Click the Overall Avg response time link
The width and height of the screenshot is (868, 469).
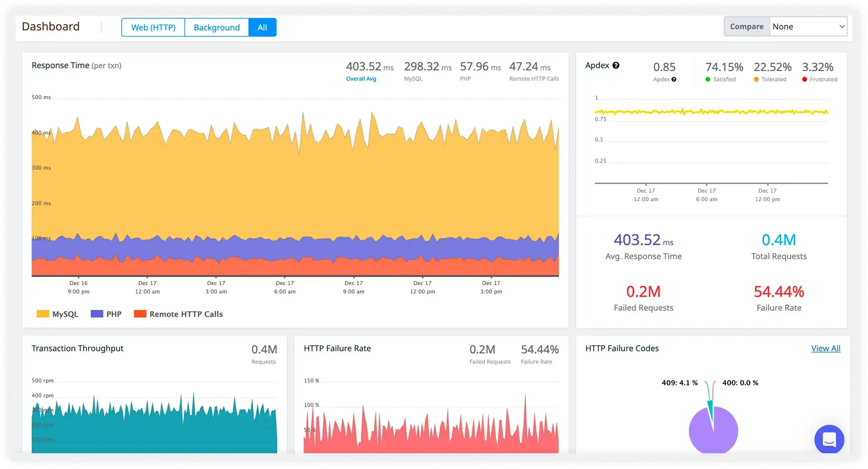(361, 79)
